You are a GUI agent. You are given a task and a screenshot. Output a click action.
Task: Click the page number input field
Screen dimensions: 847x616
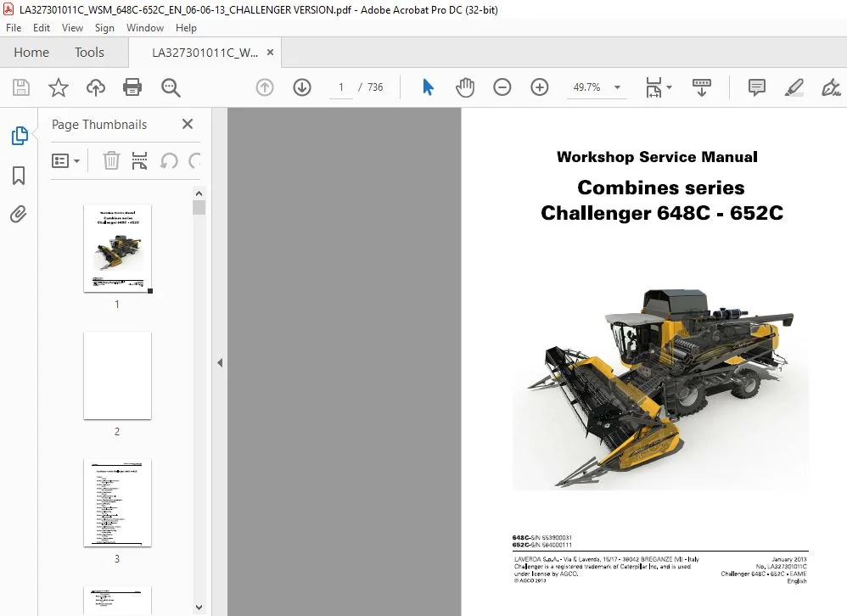pyautogui.click(x=341, y=87)
